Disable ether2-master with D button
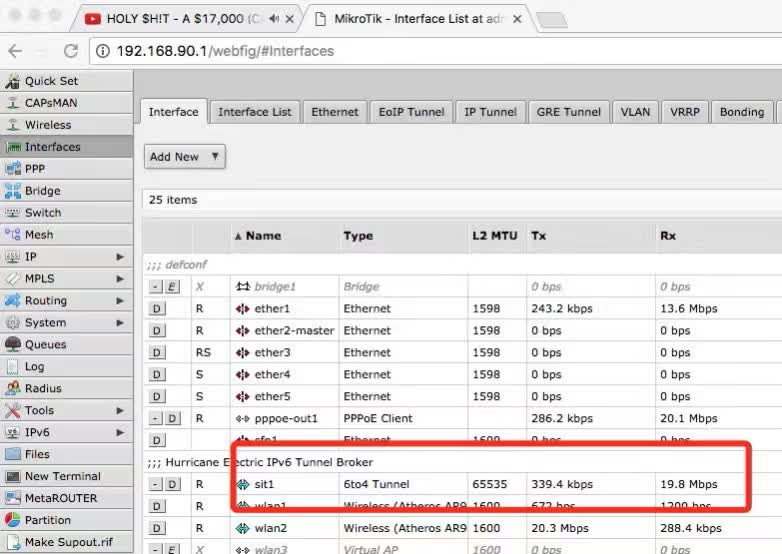 pyautogui.click(x=157, y=331)
